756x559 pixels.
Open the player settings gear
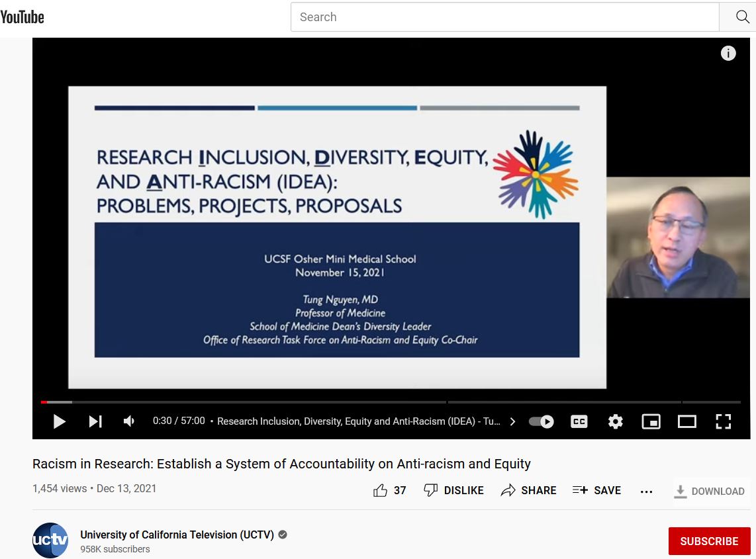615,421
